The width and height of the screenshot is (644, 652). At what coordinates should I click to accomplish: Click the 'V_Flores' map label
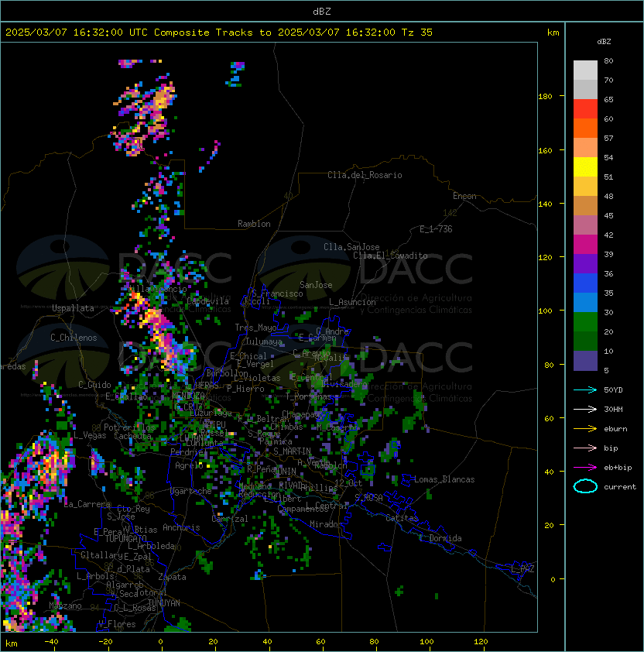[x=117, y=624]
